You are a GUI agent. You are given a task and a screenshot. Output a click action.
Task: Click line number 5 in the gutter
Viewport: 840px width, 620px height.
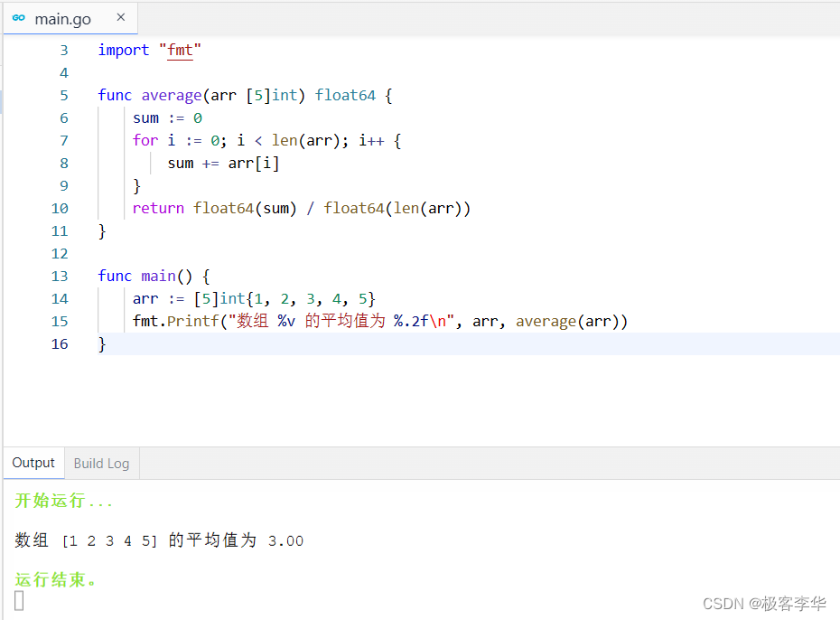point(64,96)
